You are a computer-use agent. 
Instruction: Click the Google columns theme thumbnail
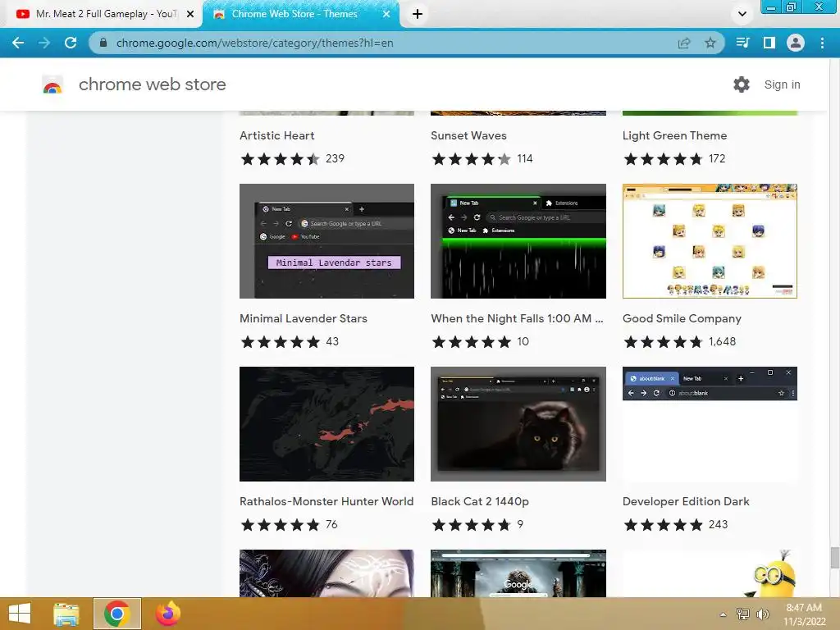pos(518,573)
